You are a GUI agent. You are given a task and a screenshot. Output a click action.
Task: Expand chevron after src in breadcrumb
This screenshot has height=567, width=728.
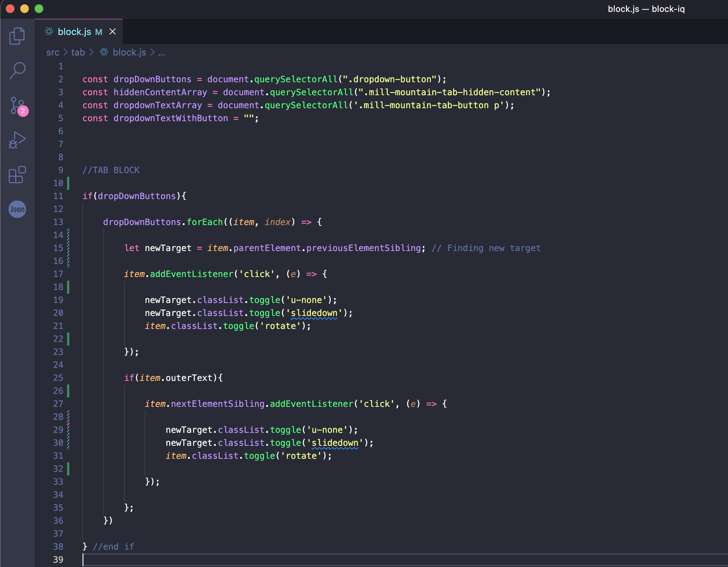[x=66, y=53]
